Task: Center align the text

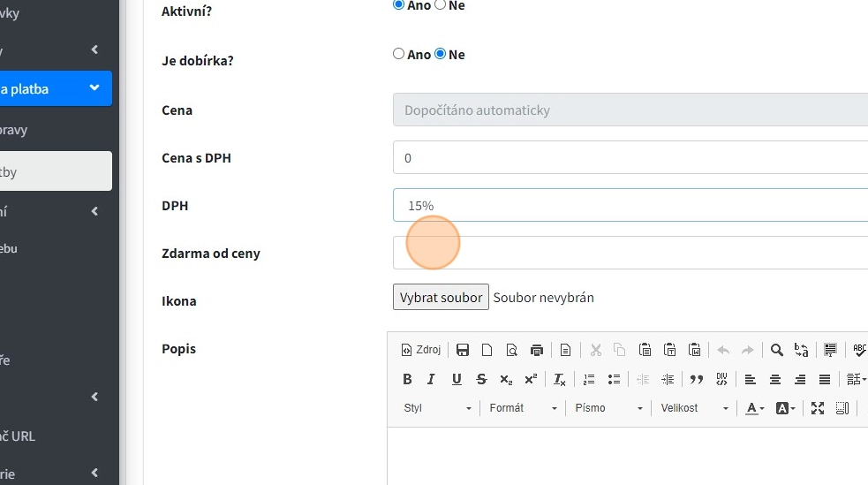Action: pyautogui.click(x=775, y=379)
